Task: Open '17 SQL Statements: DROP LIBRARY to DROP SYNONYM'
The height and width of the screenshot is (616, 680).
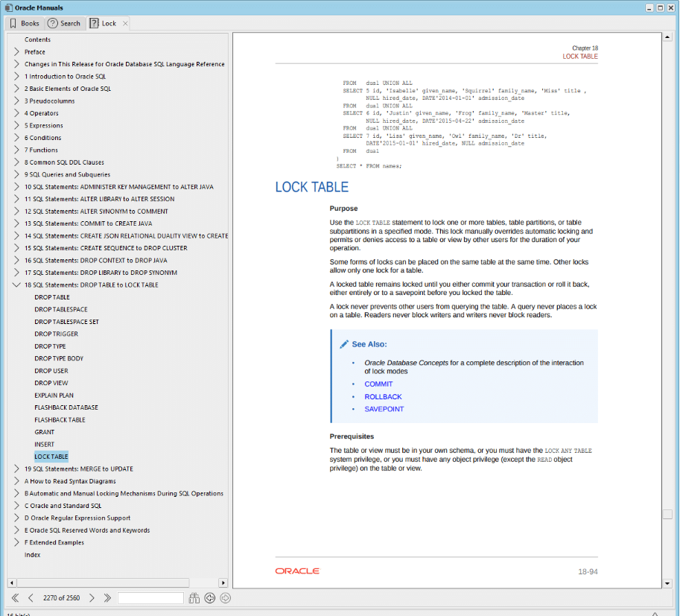Action: (101, 273)
